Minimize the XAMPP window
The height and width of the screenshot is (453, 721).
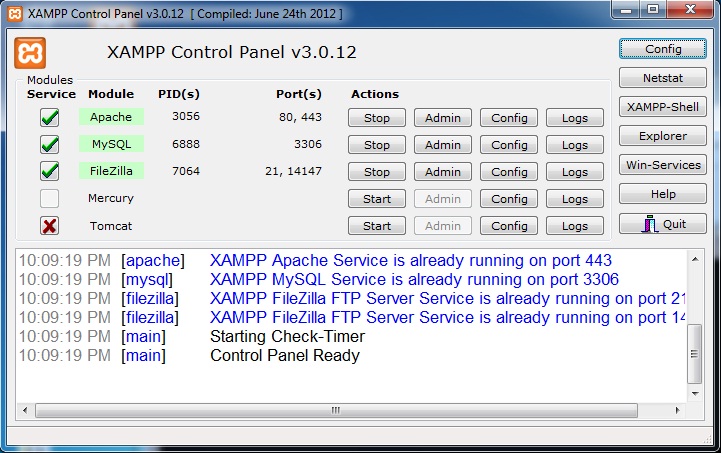(x=626, y=9)
